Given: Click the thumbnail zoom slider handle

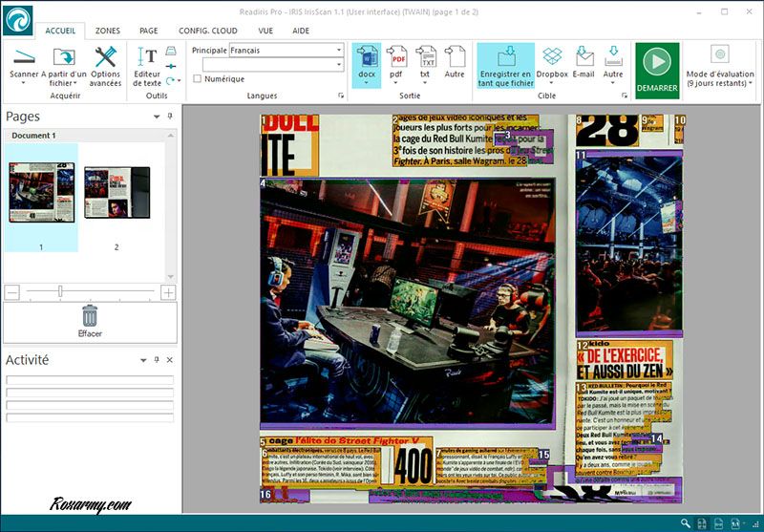Looking at the screenshot, I should [x=60, y=291].
